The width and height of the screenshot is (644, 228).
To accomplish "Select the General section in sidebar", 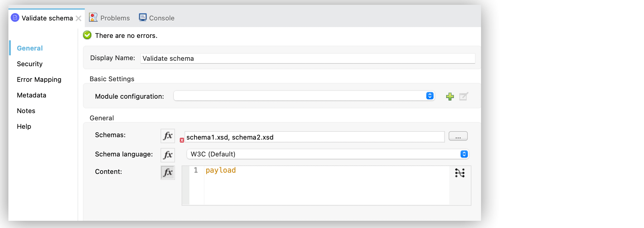I will tap(30, 48).
